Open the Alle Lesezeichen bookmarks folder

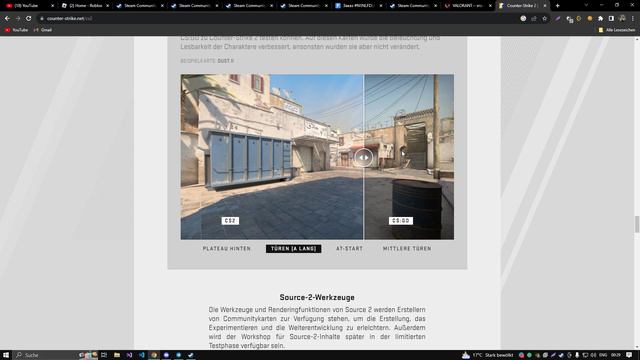tap(617, 30)
